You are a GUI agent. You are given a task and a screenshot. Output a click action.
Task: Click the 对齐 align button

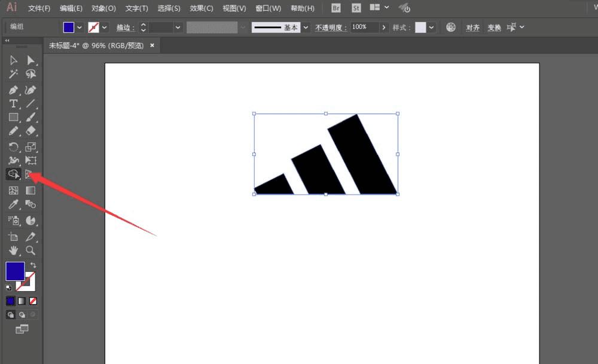(x=472, y=27)
